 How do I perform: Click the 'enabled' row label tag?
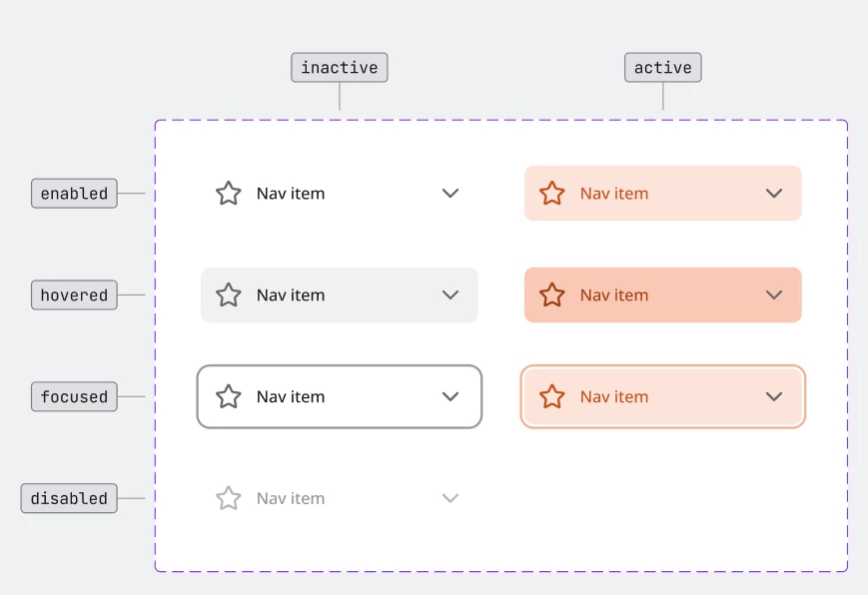(x=74, y=194)
